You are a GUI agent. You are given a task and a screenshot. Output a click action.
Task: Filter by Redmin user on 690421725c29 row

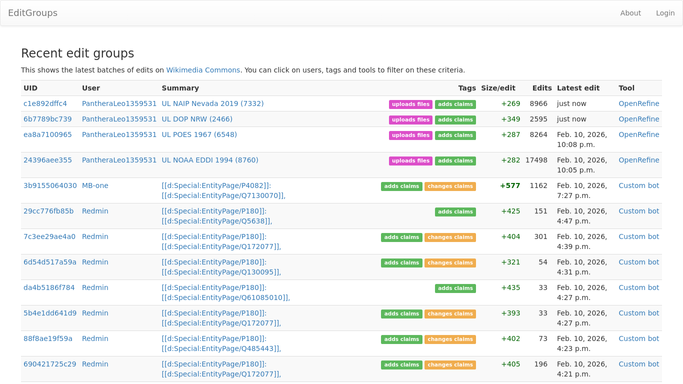click(x=95, y=364)
